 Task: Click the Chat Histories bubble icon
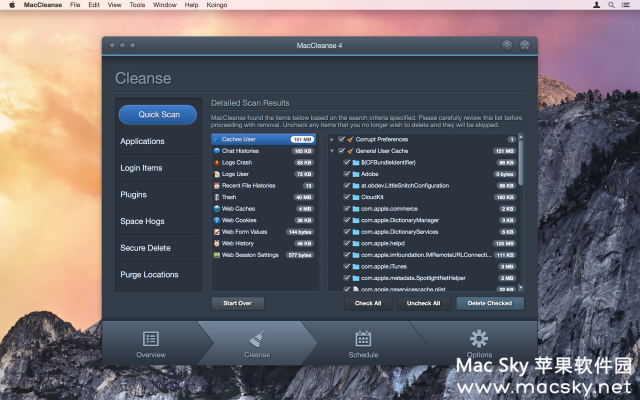pyautogui.click(x=217, y=151)
